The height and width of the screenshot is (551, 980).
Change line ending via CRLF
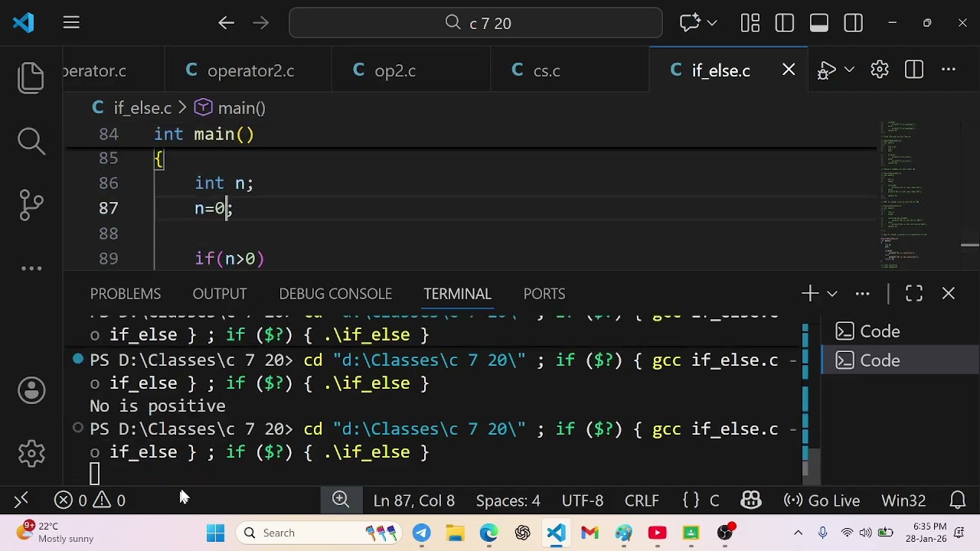642,500
